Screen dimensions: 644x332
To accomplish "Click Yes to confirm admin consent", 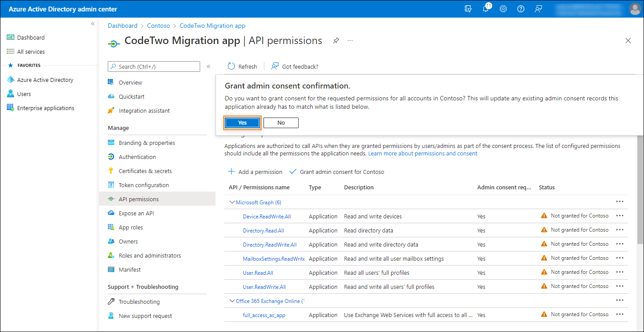I will pyautogui.click(x=242, y=123).
